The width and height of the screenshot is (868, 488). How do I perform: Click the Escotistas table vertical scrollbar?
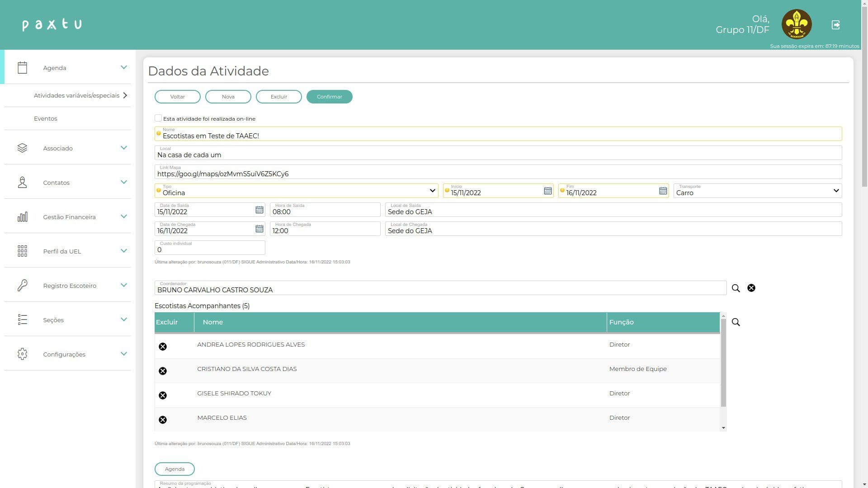click(x=723, y=361)
